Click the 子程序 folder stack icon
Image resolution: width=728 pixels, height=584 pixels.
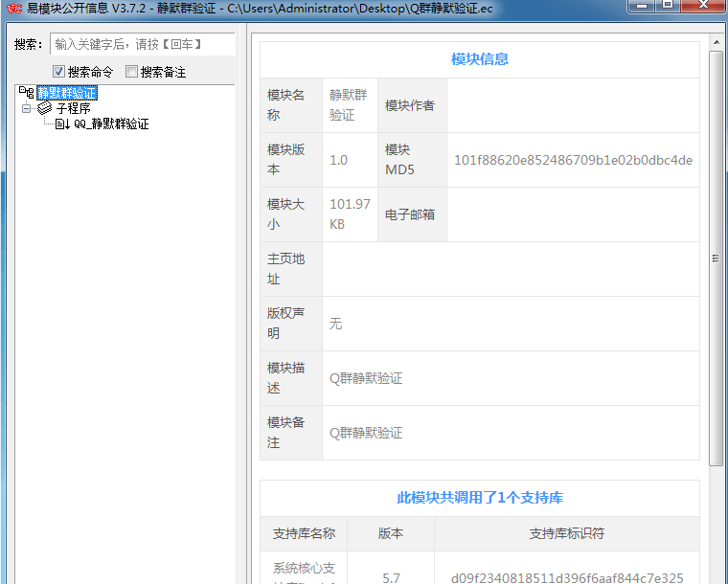click(x=45, y=108)
